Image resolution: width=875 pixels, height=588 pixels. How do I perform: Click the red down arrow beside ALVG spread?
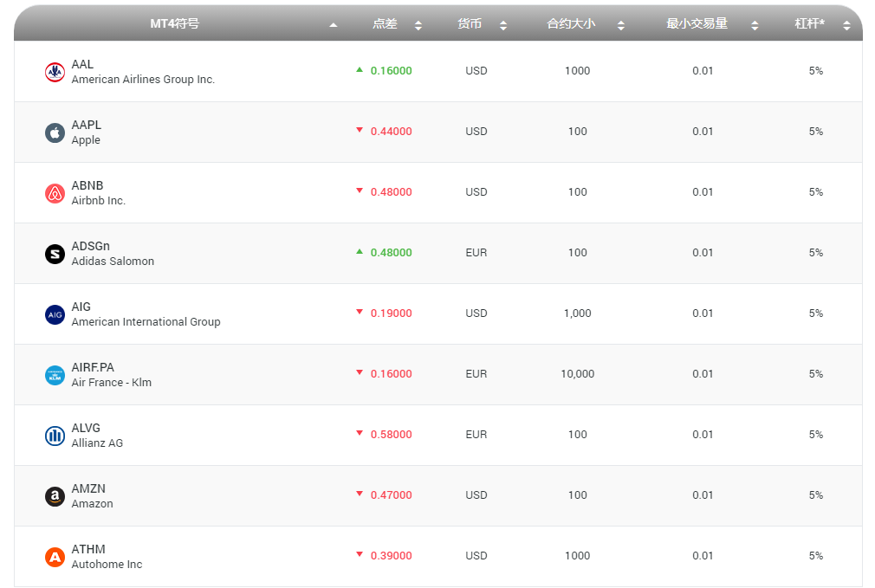point(360,433)
